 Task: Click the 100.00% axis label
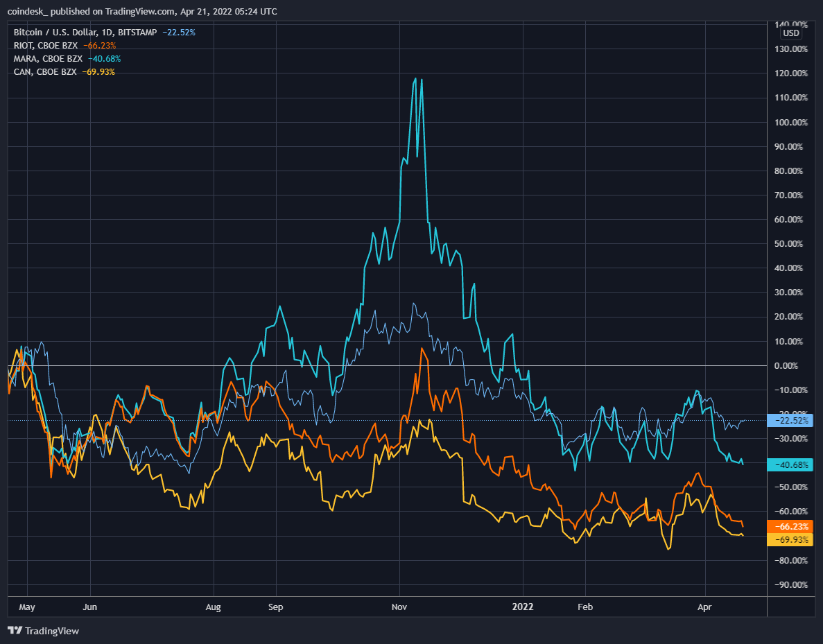coord(791,122)
